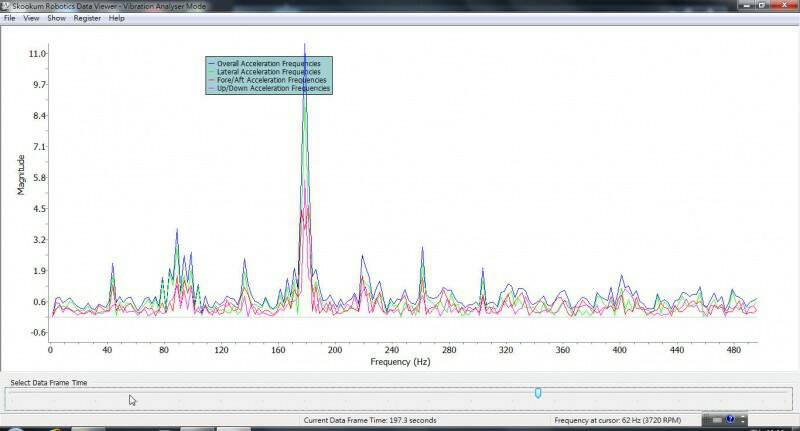800x431 pixels.
Task: Click the blue help question mark icon
Action: click(x=730, y=419)
